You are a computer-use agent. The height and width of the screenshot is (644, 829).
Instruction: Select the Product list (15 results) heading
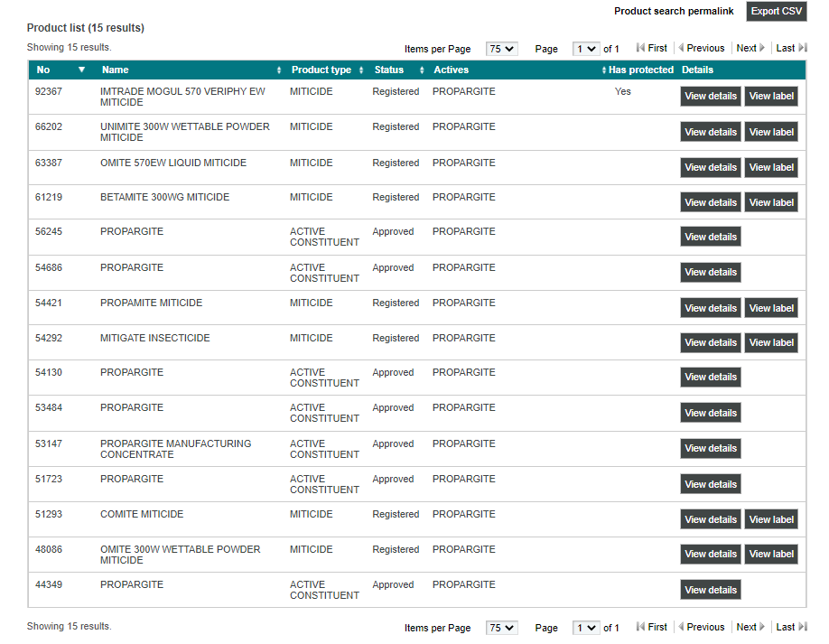coord(86,28)
